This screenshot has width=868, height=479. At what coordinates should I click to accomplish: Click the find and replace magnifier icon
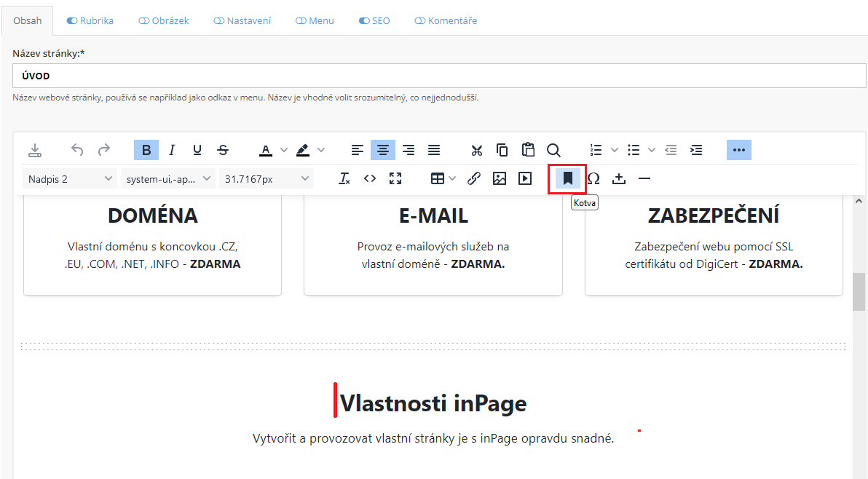coord(553,150)
